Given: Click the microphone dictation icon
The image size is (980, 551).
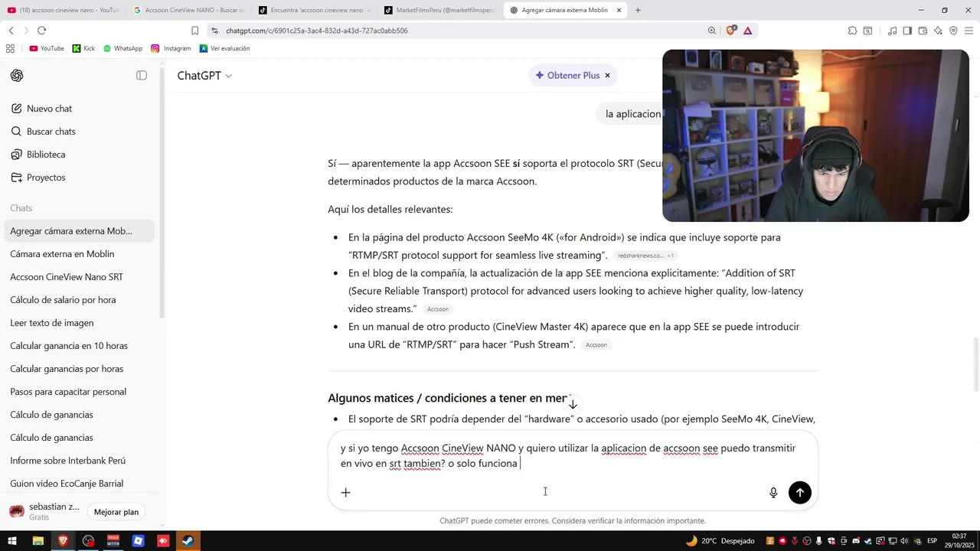Looking at the screenshot, I should pyautogui.click(x=773, y=493).
